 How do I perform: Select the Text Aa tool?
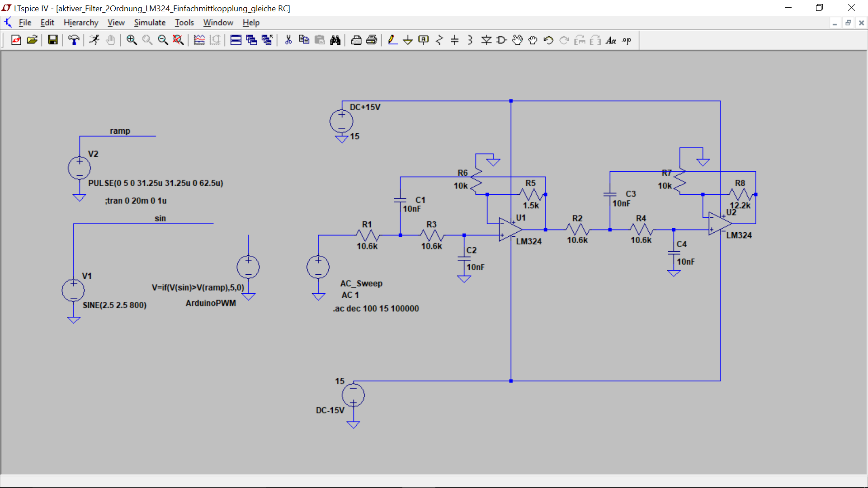611,40
